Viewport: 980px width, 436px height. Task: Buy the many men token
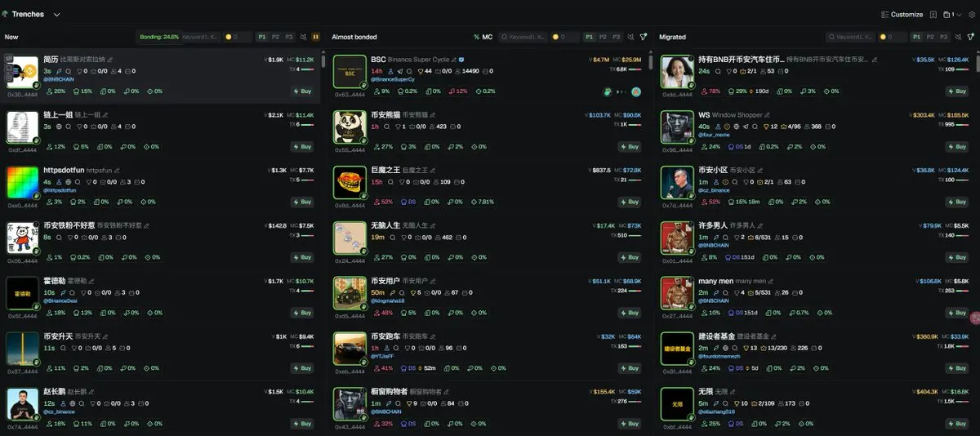pos(957,313)
